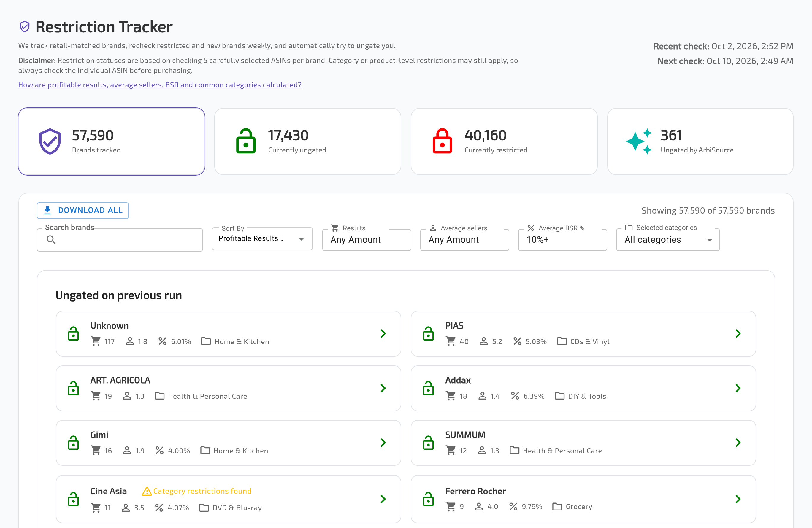Open the Gimi brand name

tap(99, 435)
